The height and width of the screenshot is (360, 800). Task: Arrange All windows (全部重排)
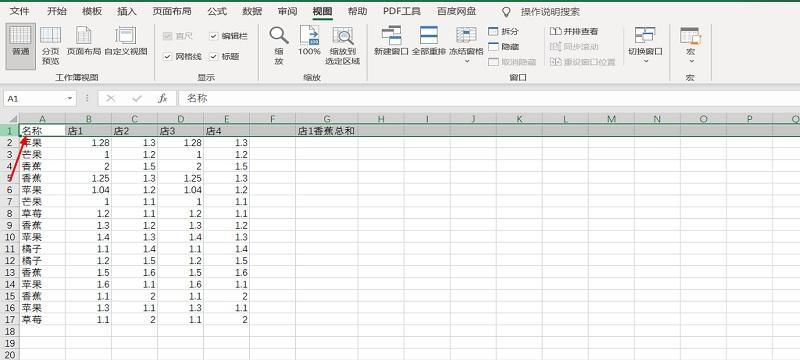coord(429,41)
